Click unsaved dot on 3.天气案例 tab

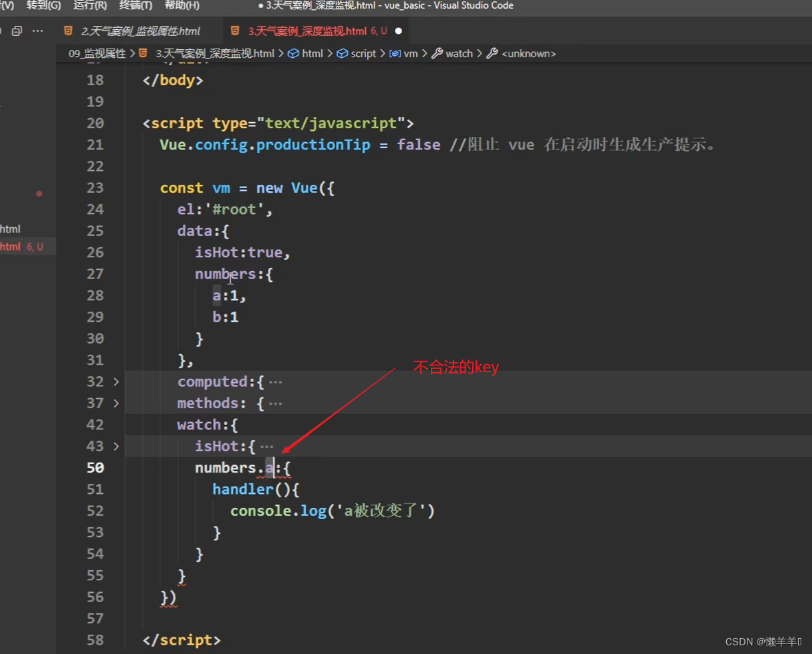click(x=398, y=31)
